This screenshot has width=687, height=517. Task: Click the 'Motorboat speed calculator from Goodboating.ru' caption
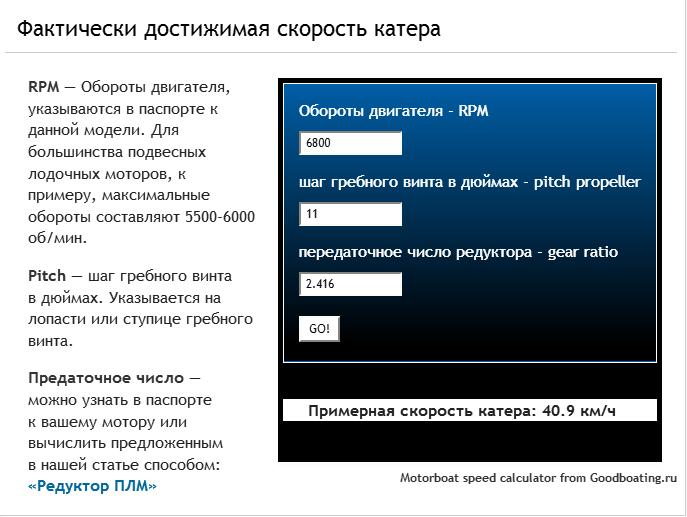538,478
